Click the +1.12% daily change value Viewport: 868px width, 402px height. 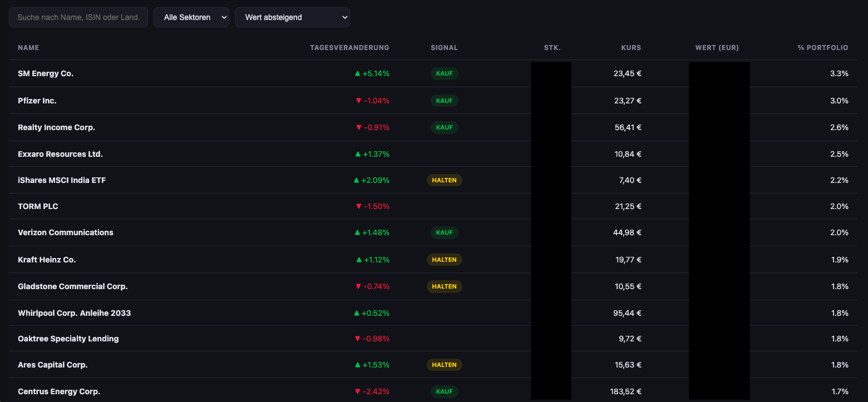[x=373, y=260]
